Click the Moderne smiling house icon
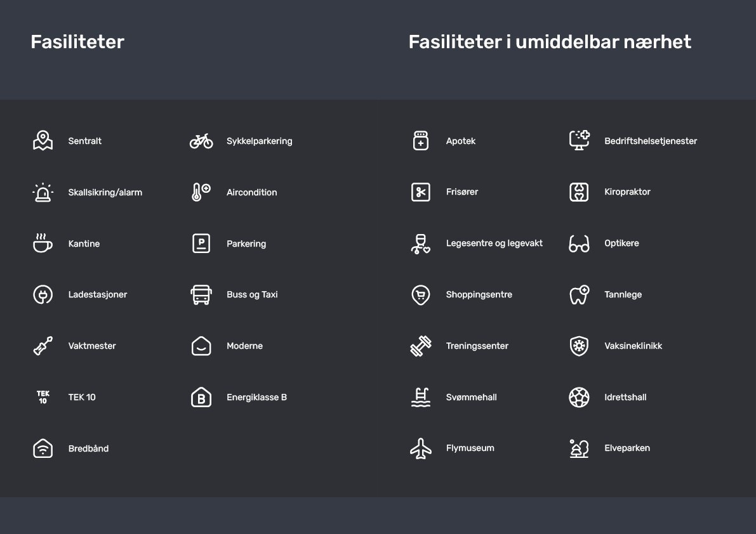This screenshot has height=534, width=756. (x=201, y=346)
